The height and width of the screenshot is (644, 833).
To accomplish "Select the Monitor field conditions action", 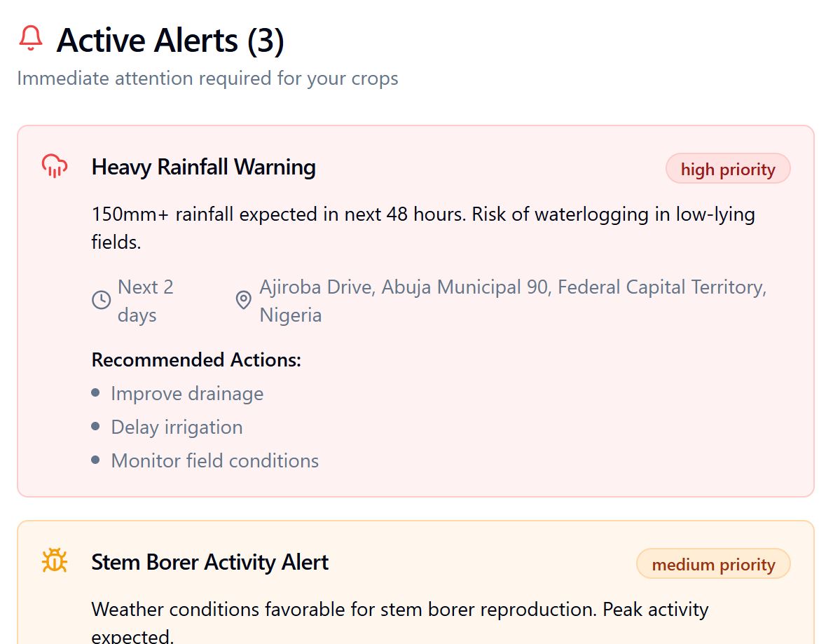I will tap(214, 461).
